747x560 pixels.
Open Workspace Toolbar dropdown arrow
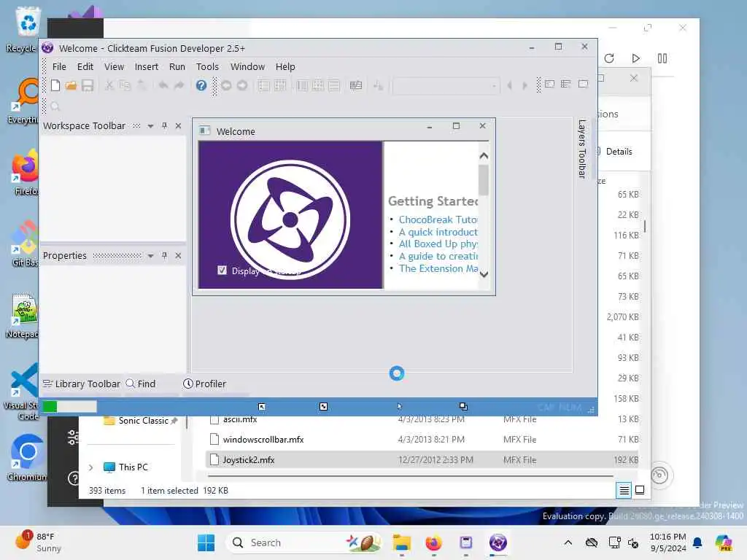(150, 126)
